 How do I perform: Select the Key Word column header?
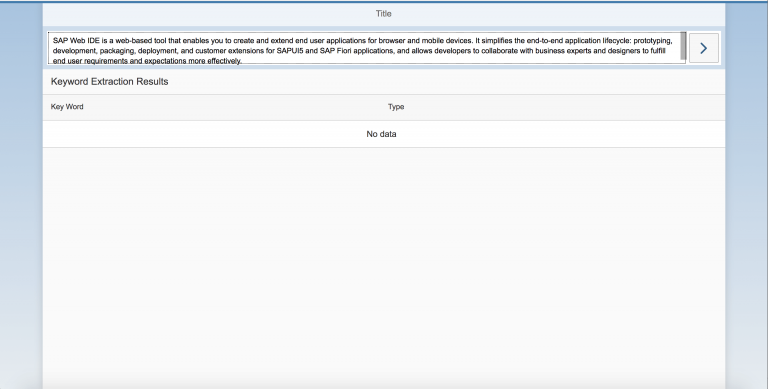(67, 107)
